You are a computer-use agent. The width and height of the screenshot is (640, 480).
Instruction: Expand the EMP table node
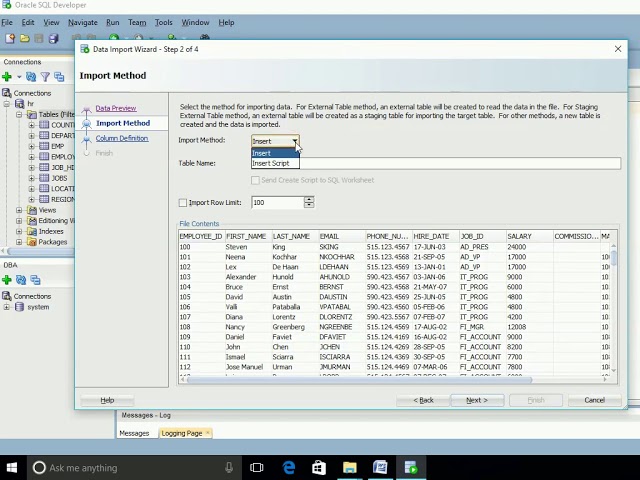point(31,146)
